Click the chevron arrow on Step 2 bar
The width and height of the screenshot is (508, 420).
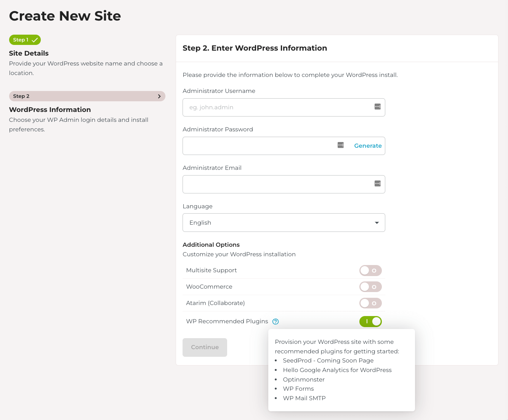[159, 96]
